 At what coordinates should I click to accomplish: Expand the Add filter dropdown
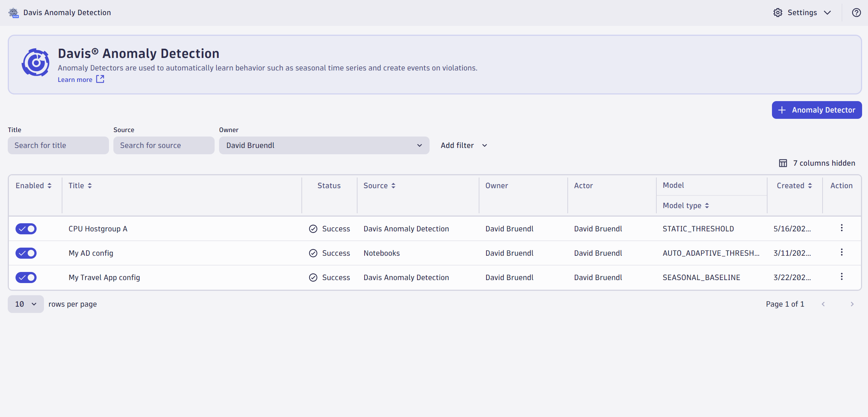pos(464,145)
